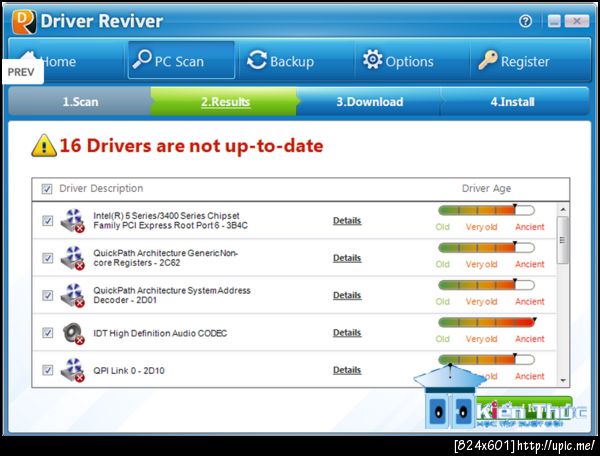Open Details for IDT High Definition Audio
Screen dimensions: 600x456
[347, 333]
